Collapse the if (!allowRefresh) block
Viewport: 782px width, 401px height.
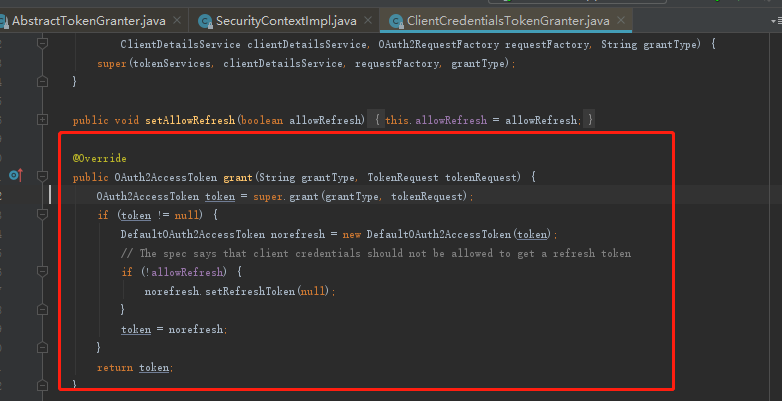pos(42,271)
